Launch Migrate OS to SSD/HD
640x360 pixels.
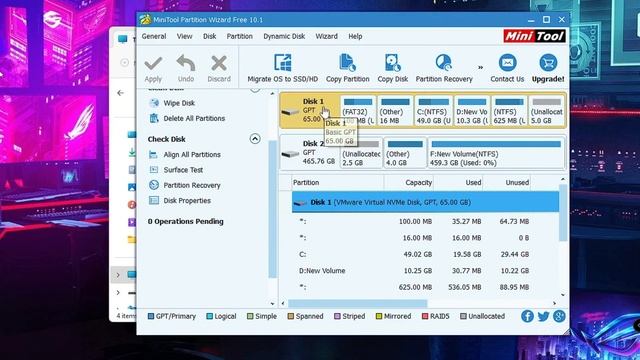(282, 68)
